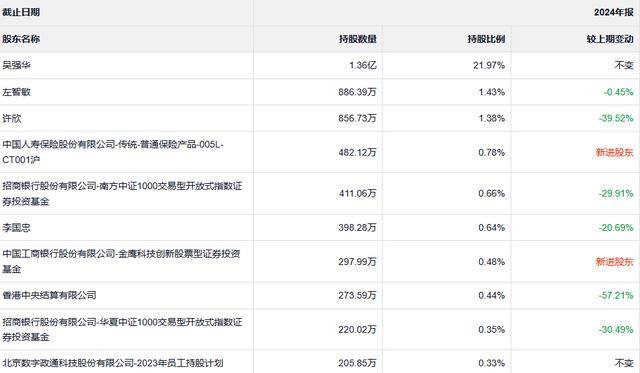Click the 21.97% holding ratio cell
Viewport: 640px width, 373px height.
(489, 65)
